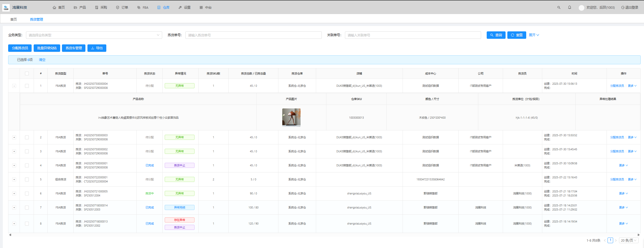This screenshot has width=644, height=248.
Task: Switch to the 首页 tab
Action: pos(14,19)
